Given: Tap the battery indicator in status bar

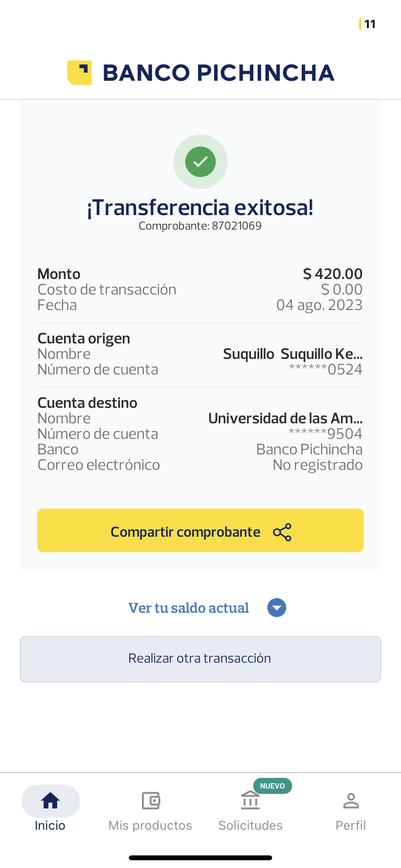Looking at the screenshot, I should coord(368,24).
